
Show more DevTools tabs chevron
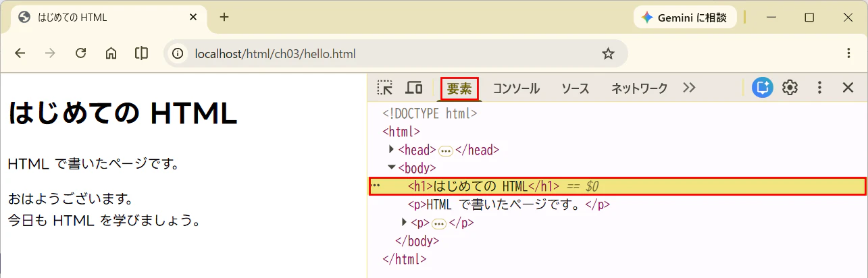[689, 88]
